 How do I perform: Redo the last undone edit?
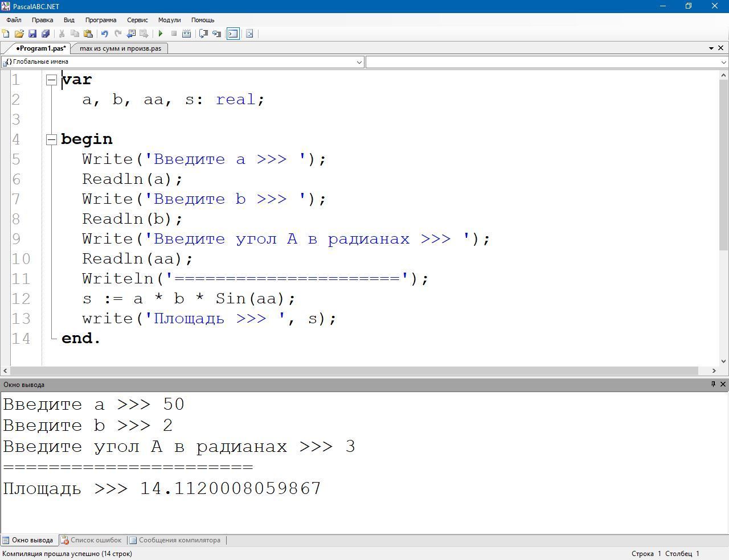[x=118, y=34]
